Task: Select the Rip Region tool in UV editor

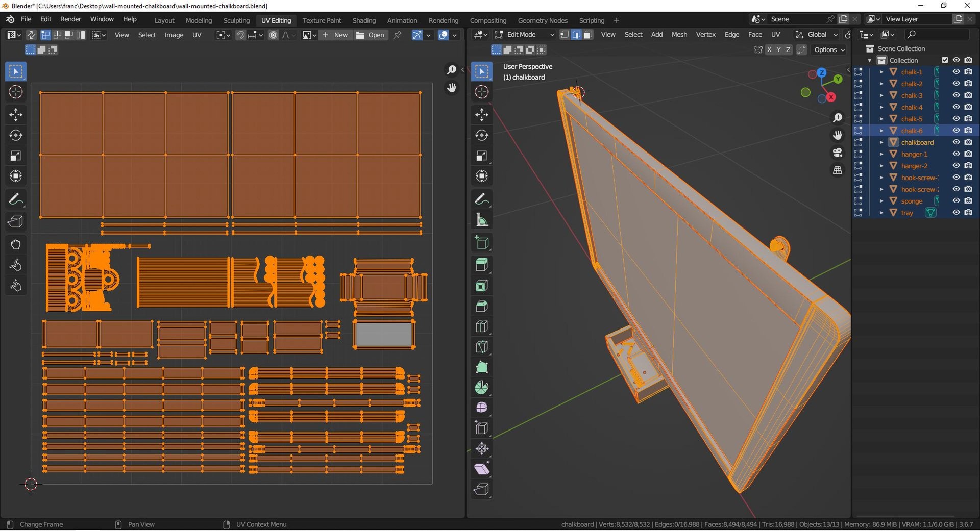Action: tap(16, 221)
